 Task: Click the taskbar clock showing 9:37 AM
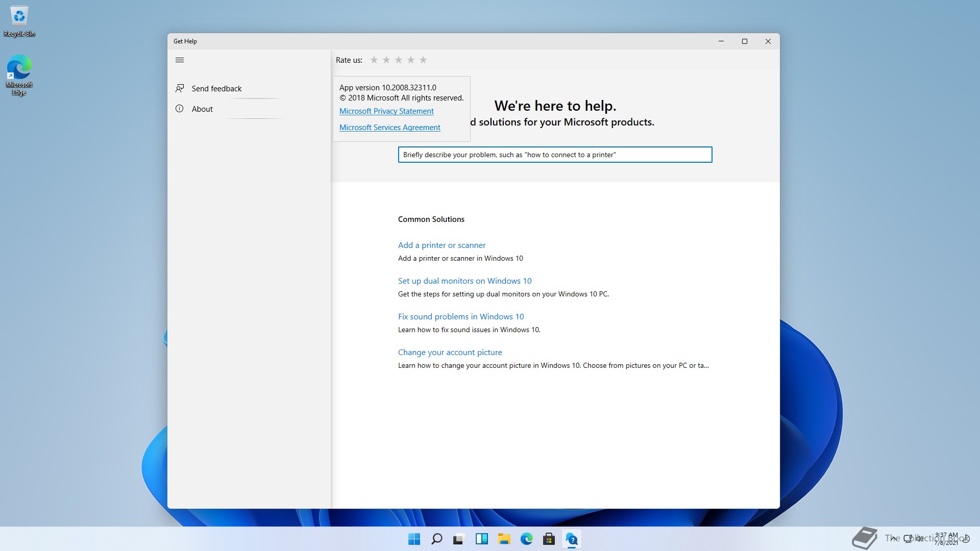(946, 539)
